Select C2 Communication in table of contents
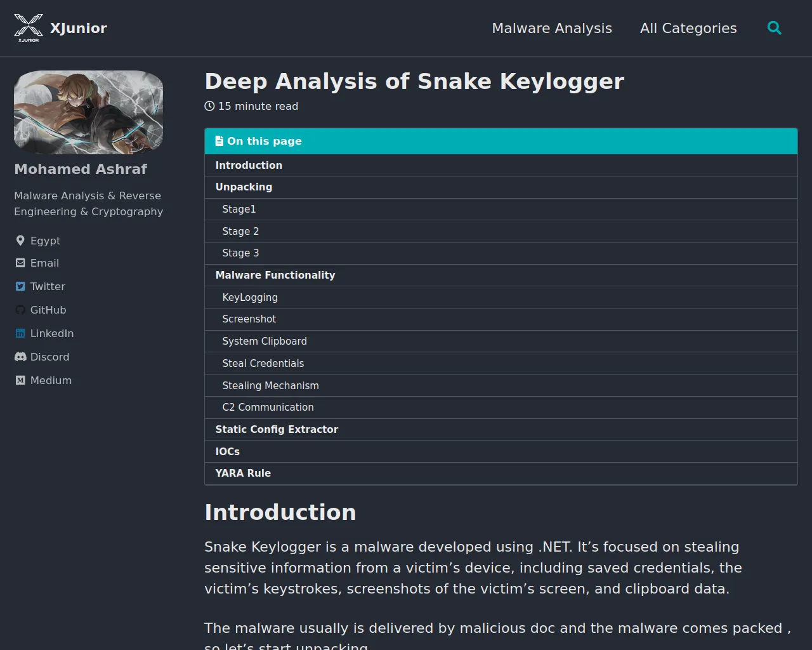The width and height of the screenshot is (812, 650). tap(268, 408)
